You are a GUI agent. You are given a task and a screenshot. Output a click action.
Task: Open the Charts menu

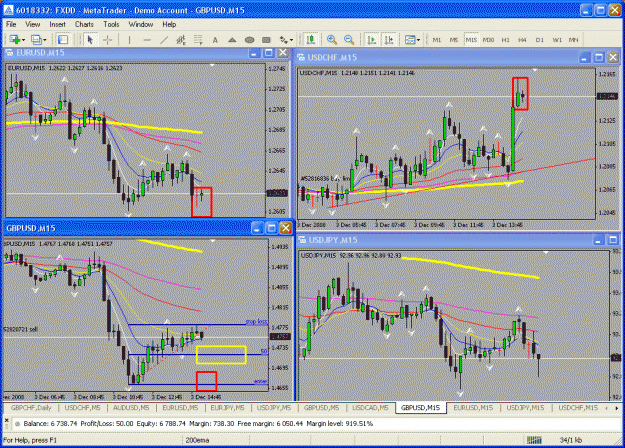pos(84,24)
